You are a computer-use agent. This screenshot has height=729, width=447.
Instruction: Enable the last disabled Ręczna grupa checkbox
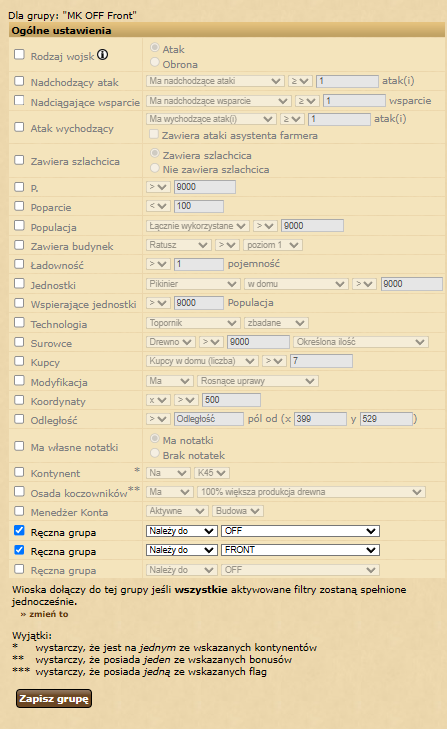coord(19,569)
